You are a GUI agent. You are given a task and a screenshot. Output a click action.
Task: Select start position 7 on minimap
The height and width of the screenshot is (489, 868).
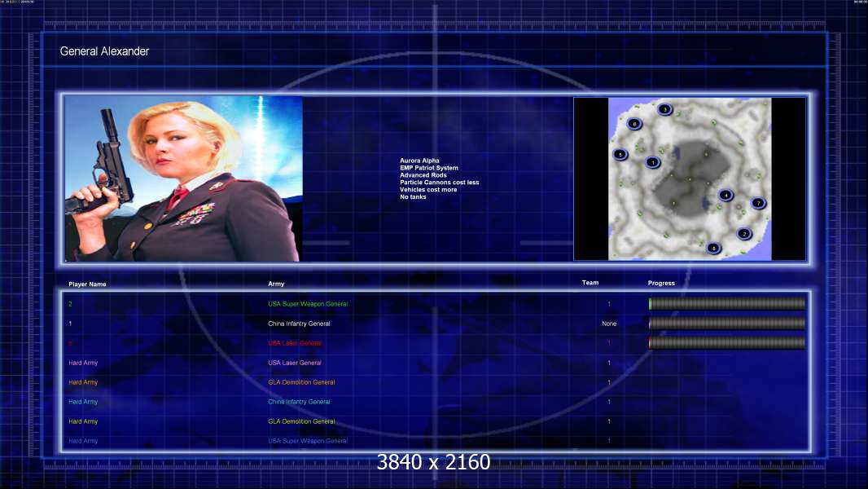coord(758,203)
